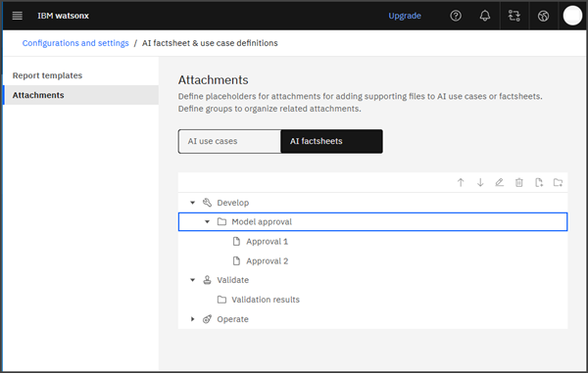
Task: Click the account switcher arrows icon
Action: (514, 16)
